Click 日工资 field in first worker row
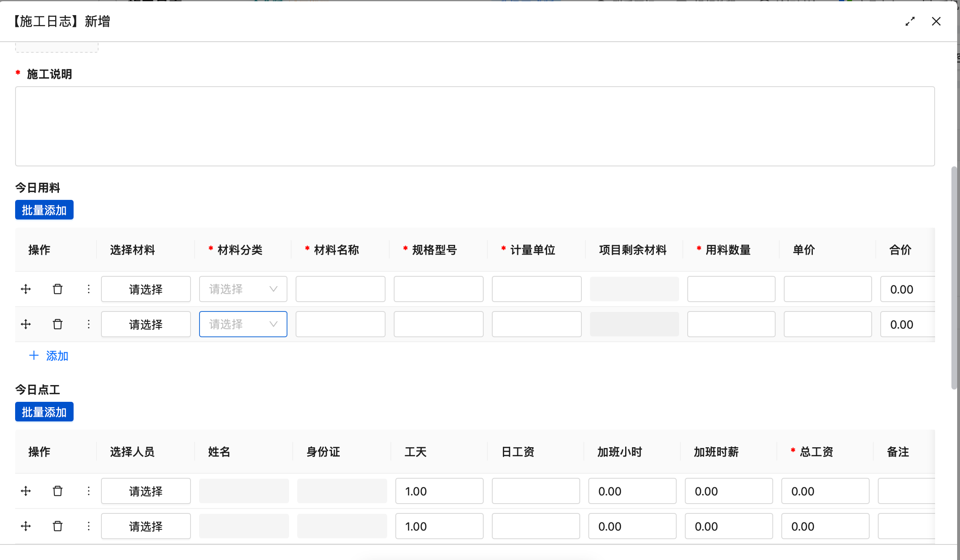The height and width of the screenshot is (560, 960). (x=536, y=491)
